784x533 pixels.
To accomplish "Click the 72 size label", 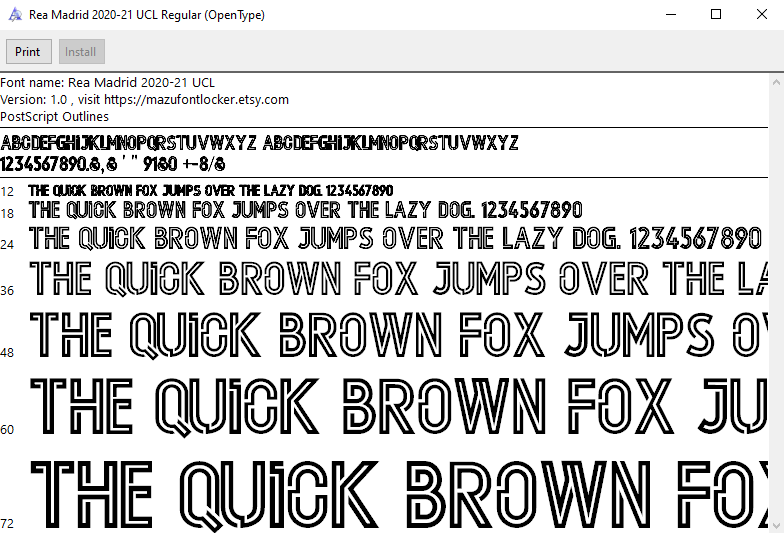I will (x=7, y=523).
